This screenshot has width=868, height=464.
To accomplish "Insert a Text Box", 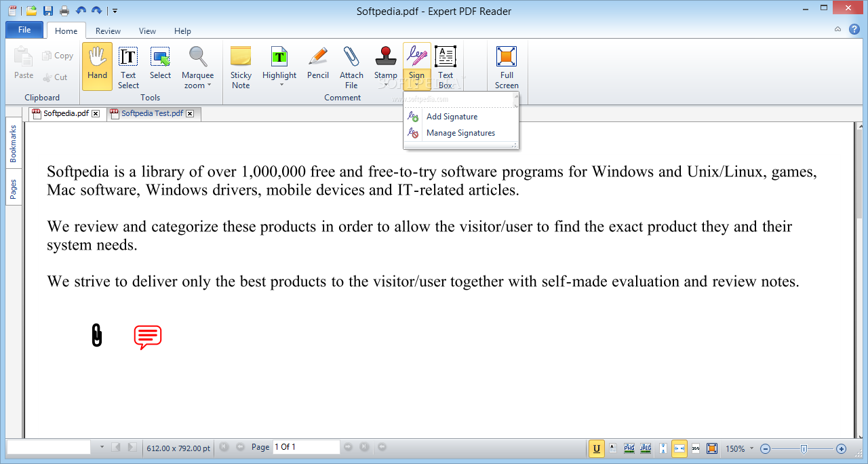I will coord(446,66).
